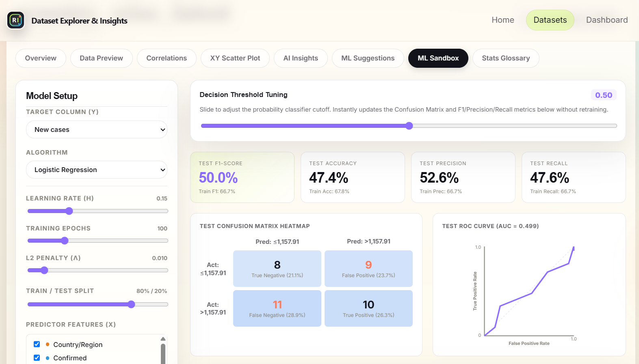Click the Test Recall card
The width and height of the screenshot is (639, 364).
click(574, 177)
